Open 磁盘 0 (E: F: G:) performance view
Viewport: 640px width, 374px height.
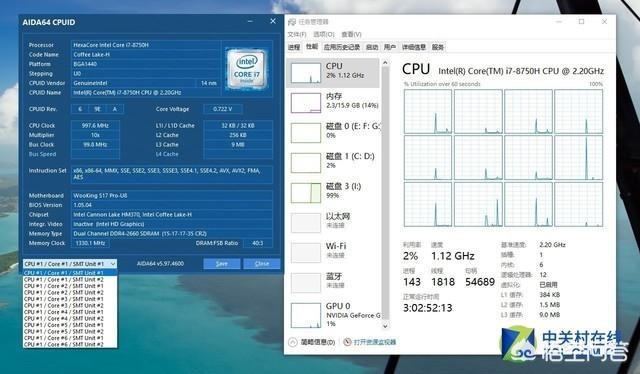pyautogui.click(x=334, y=132)
